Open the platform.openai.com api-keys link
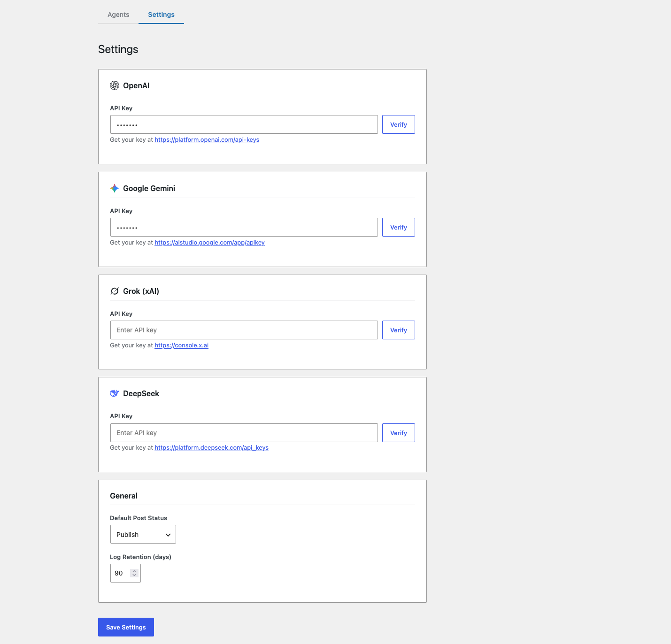This screenshot has width=671, height=644. coord(207,140)
